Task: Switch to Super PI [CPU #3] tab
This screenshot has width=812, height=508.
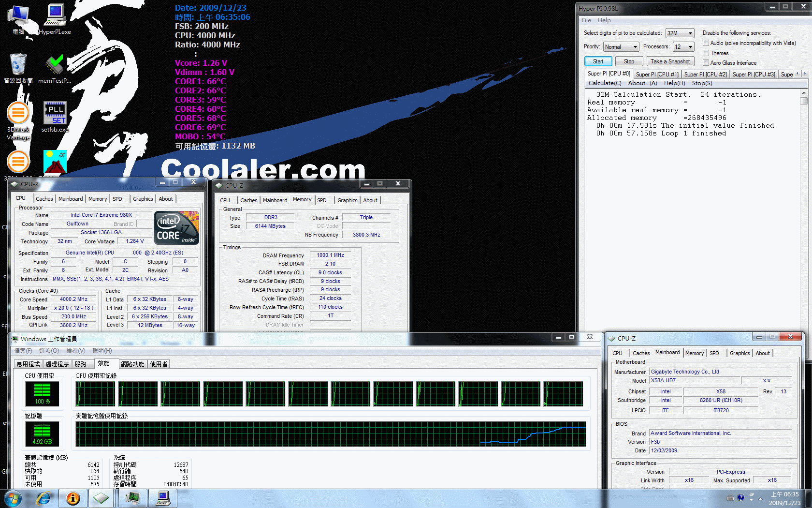Action: point(754,74)
